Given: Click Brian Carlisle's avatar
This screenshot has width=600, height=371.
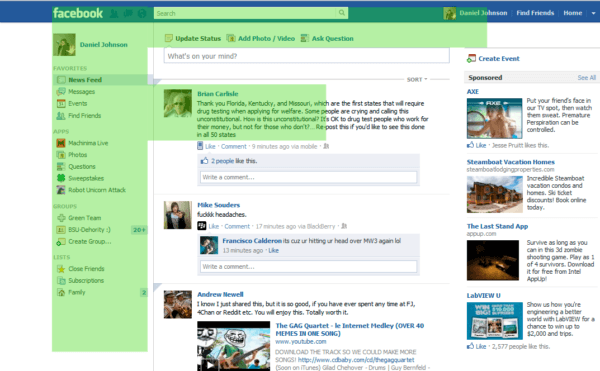Looking at the screenshot, I should [178, 103].
